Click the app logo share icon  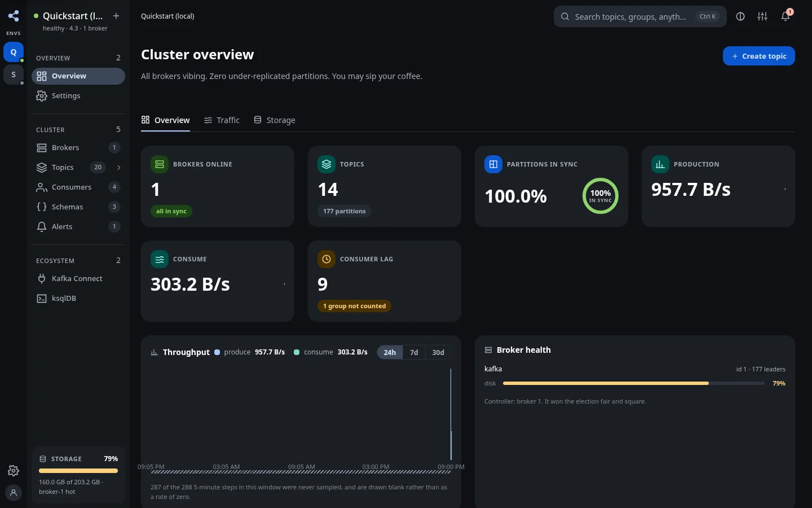click(14, 16)
